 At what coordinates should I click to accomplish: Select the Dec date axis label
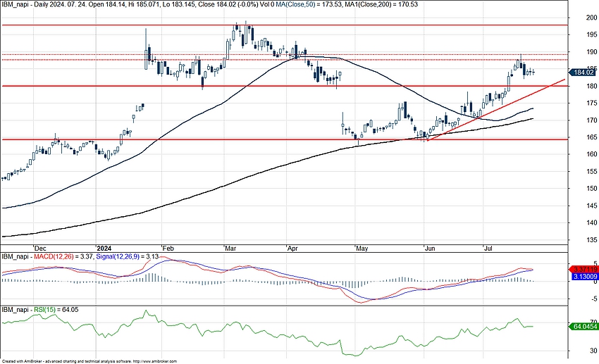39,249
